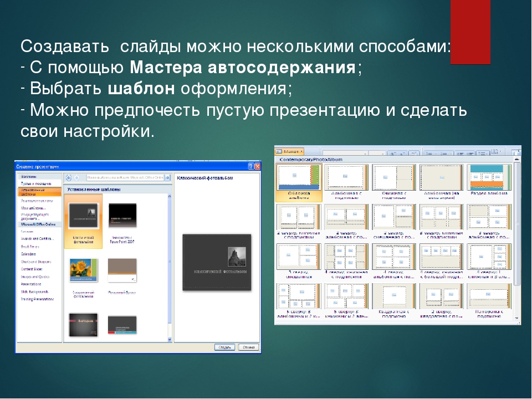Choose '5 сверху: 3 альбомные и 2 к...' layout

coord(299,301)
